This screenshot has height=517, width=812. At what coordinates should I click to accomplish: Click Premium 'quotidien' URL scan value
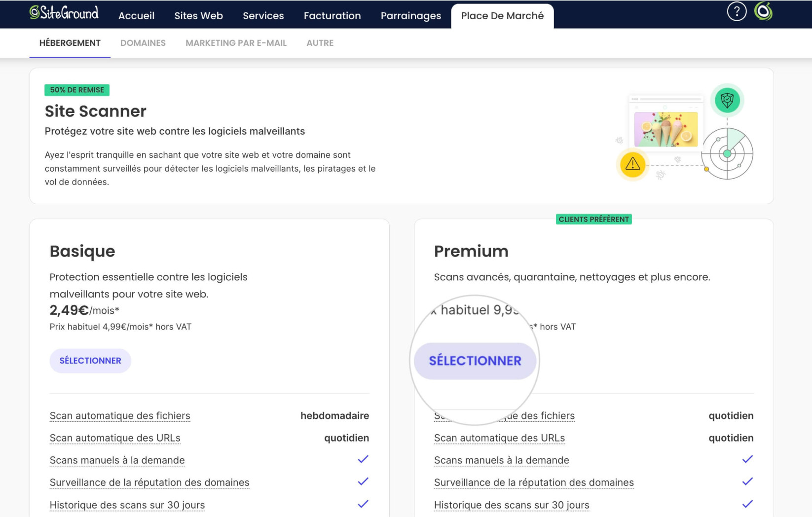[731, 438]
